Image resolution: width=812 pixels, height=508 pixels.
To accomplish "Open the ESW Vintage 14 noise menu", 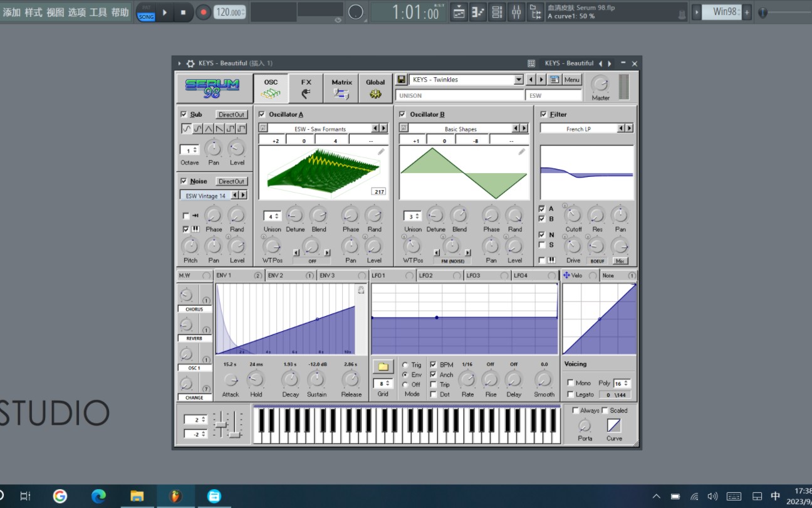I will point(206,196).
